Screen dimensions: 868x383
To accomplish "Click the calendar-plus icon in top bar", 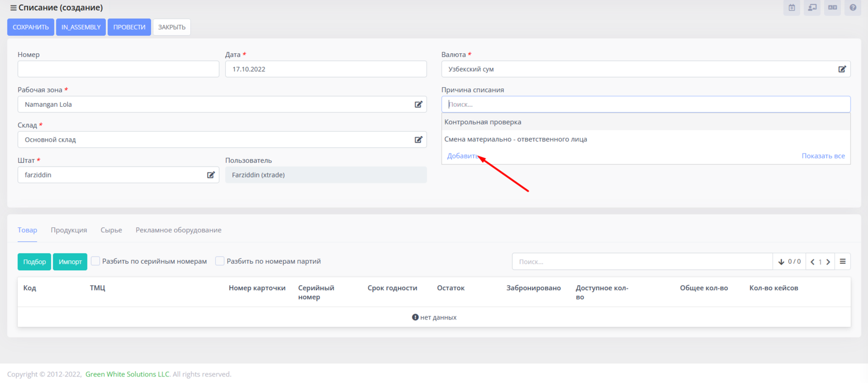I will [x=792, y=8].
